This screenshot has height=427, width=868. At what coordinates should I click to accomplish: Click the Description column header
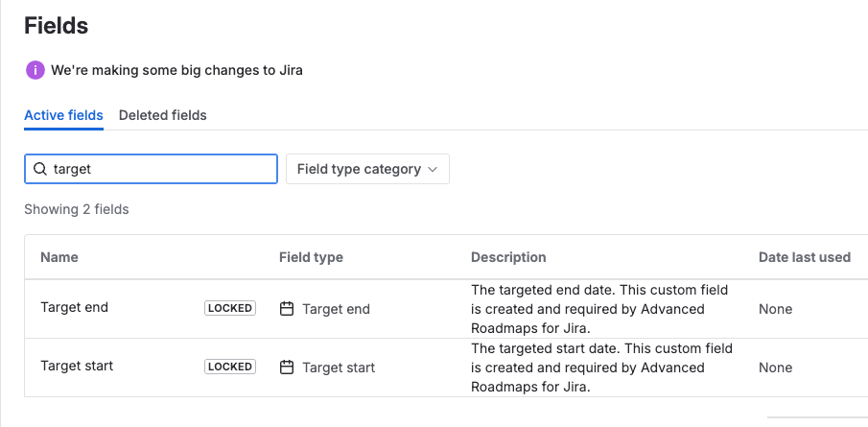click(508, 257)
